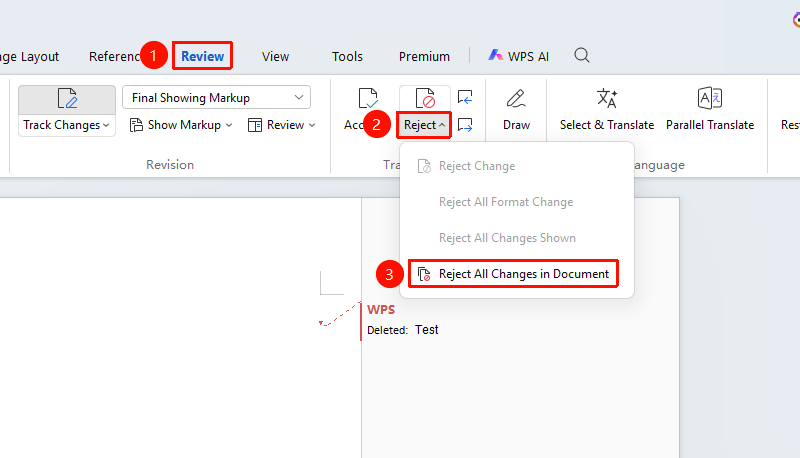Open the Review pane dropdown
This screenshot has width=800, height=458.
point(282,125)
